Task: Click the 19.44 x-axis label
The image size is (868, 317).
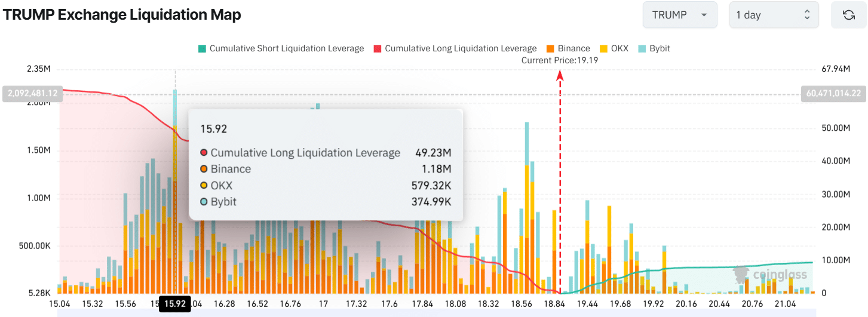Action: pyautogui.click(x=588, y=304)
